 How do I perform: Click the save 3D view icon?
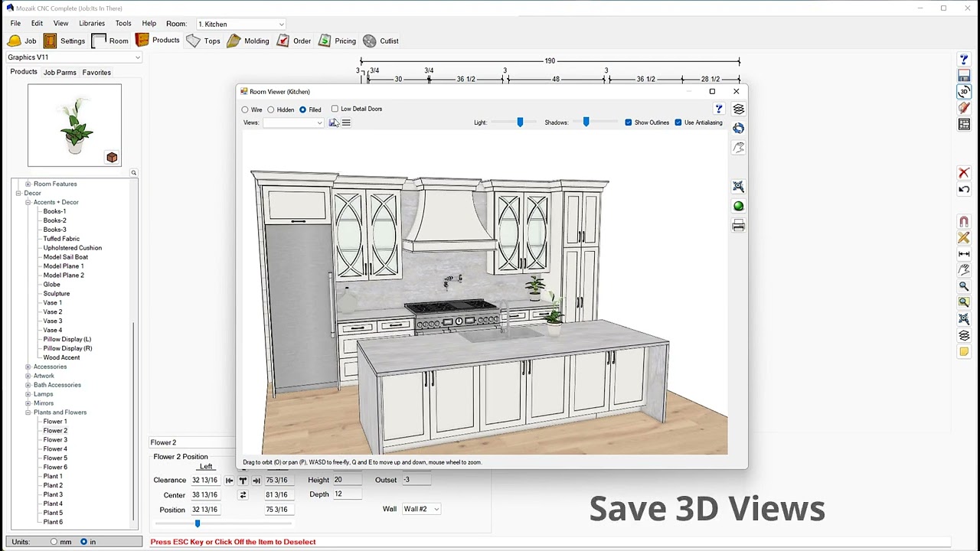333,122
